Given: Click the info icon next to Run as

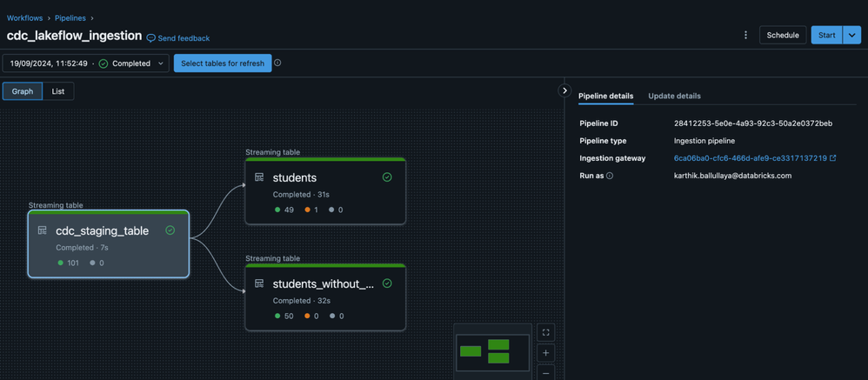Looking at the screenshot, I should pos(610,176).
